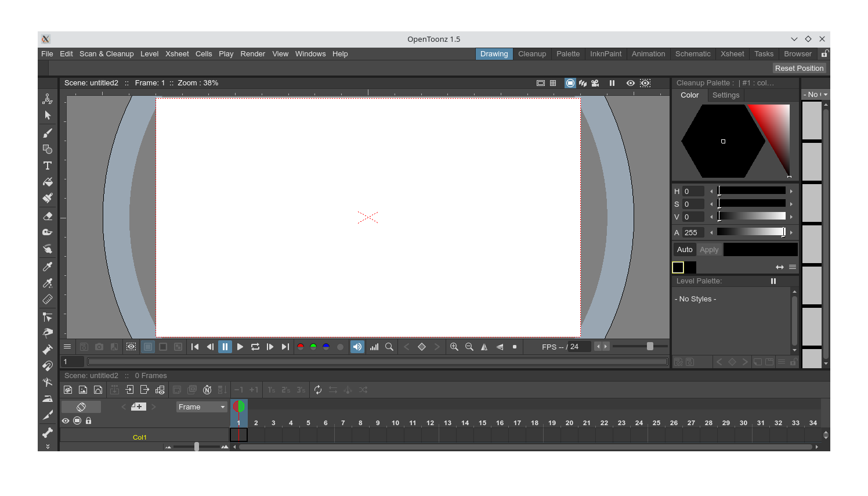Click the Auto button in color panel
This screenshot has height=496, width=868.
click(x=685, y=250)
